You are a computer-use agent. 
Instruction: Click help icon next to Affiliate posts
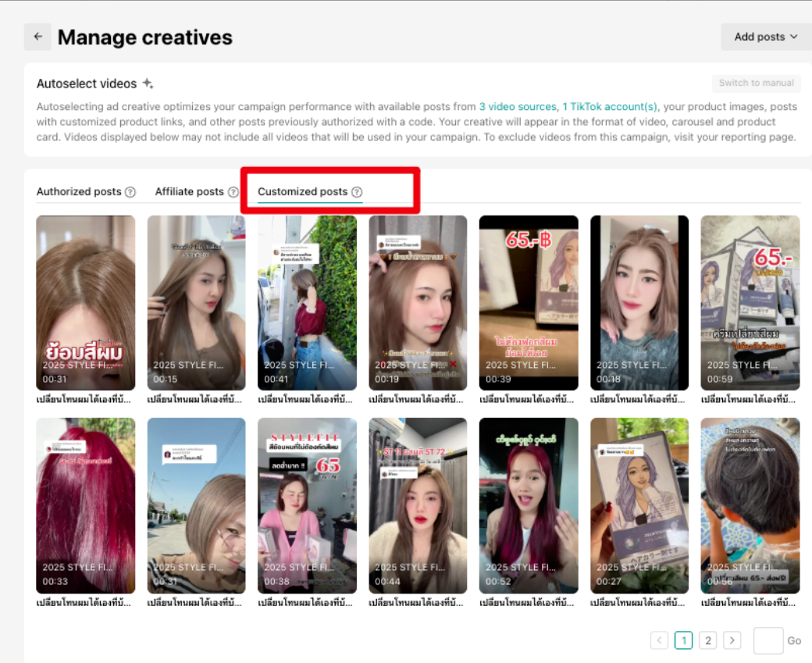tap(233, 192)
